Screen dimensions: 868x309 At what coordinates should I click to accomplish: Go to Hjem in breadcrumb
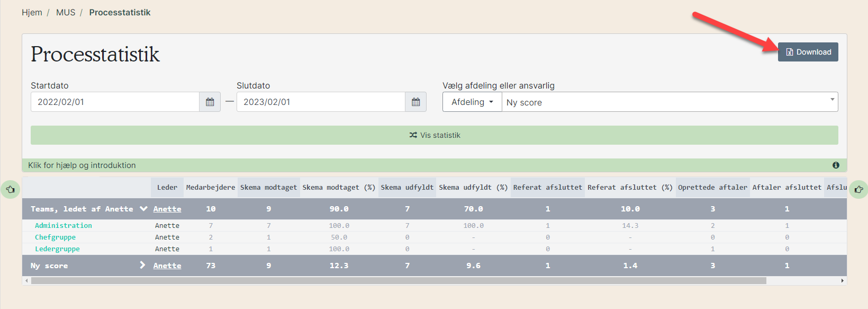tap(32, 12)
